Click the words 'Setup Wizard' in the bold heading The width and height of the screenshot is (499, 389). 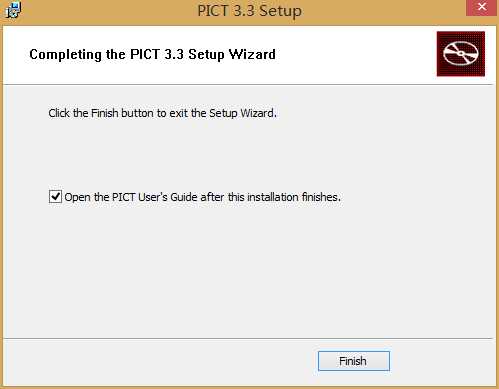[x=232, y=54]
